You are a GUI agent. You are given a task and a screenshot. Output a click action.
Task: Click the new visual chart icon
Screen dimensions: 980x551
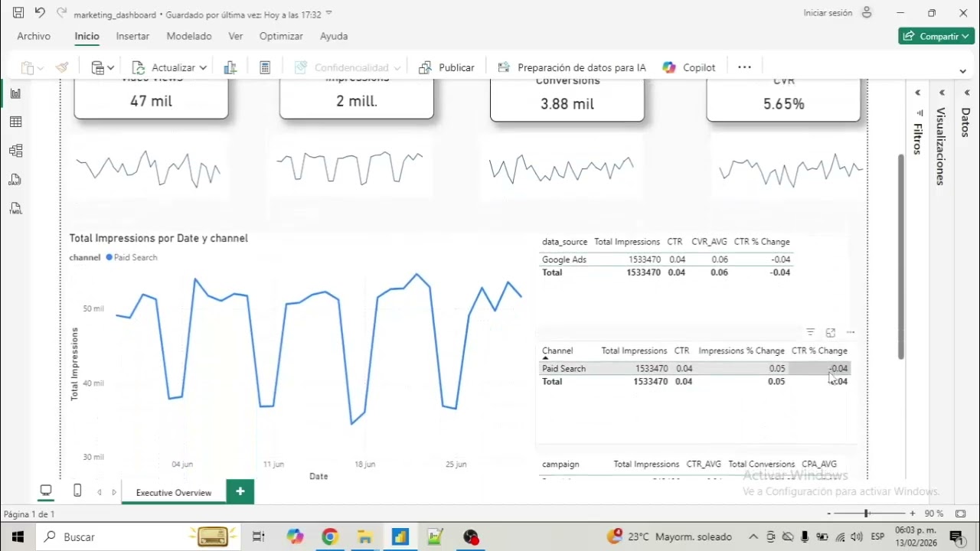[230, 67]
